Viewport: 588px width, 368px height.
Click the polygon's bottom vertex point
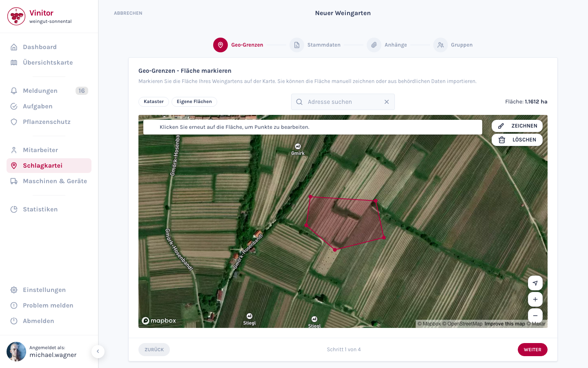pyautogui.click(x=335, y=250)
